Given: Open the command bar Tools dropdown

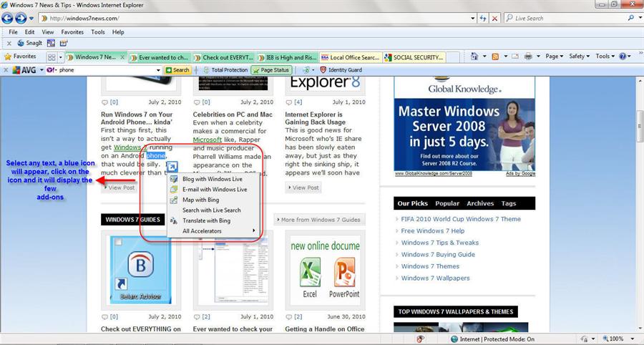Looking at the screenshot, I should point(605,57).
